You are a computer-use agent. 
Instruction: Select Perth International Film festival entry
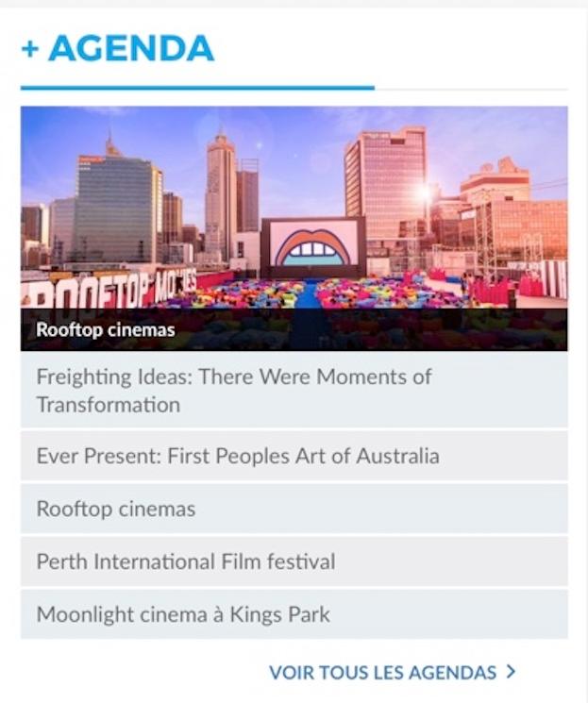[186, 562]
